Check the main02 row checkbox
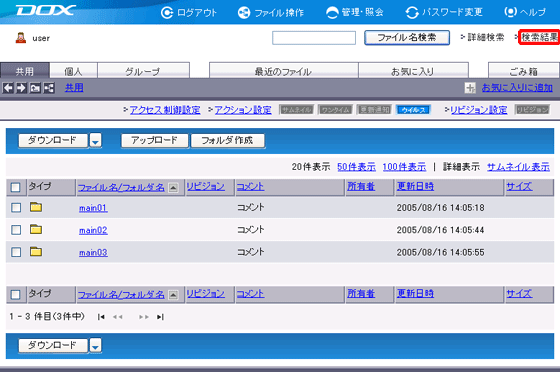560x372 pixels. [x=16, y=230]
